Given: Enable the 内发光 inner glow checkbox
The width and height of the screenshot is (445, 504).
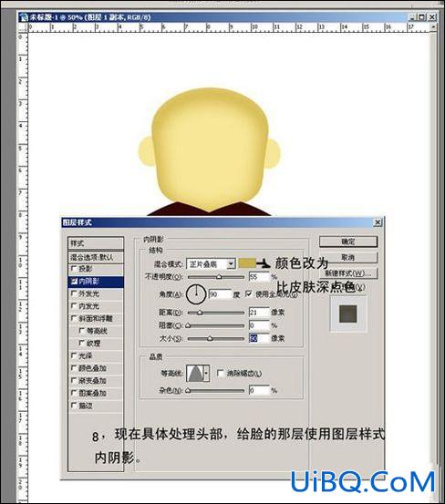Looking at the screenshot, I should [x=74, y=306].
